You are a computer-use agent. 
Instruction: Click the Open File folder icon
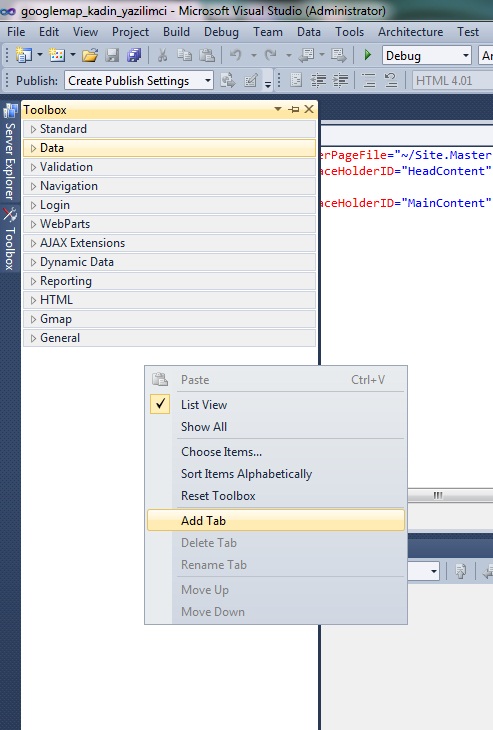pyautogui.click(x=90, y=56)
